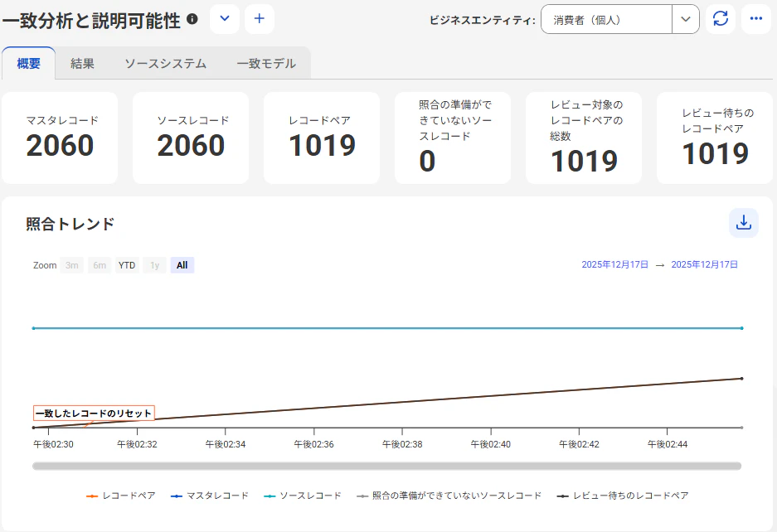The width and height of the screenshot is (777, 532).
Task: Click the ソースレコード 2060 card
Action: 191,138
